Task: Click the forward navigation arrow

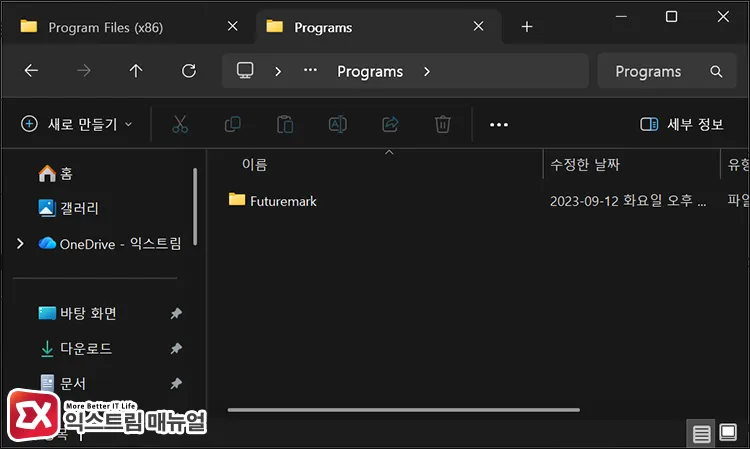Action: pyautogui.click(x=84, y=71)
